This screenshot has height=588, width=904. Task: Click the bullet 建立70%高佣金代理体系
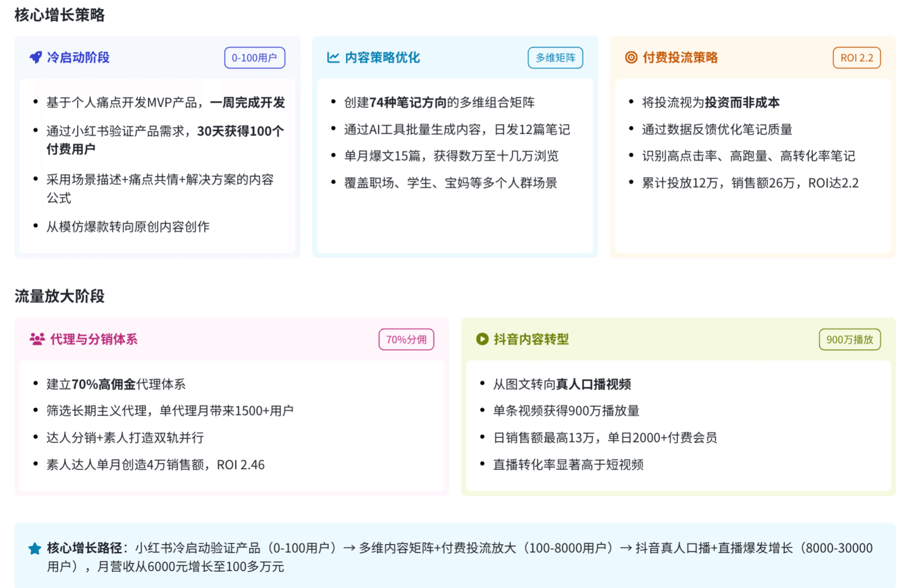(x=116, y=384)
